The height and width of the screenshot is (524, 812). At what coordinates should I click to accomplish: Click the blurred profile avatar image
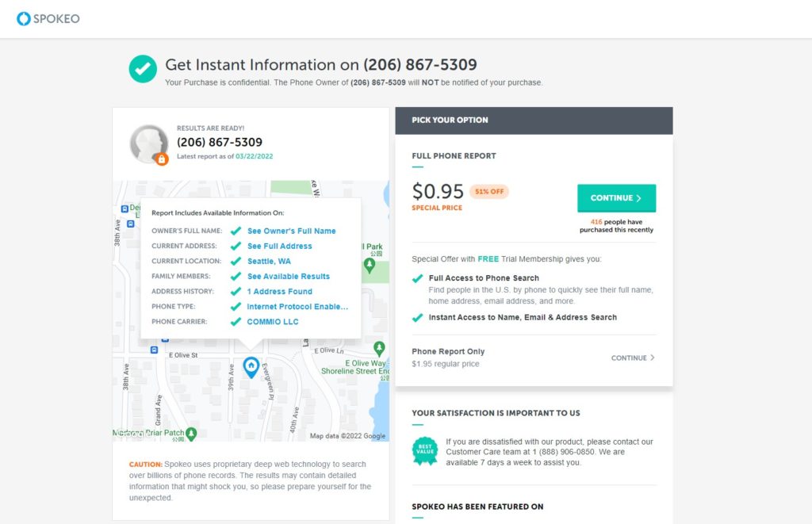coord(147,143)
